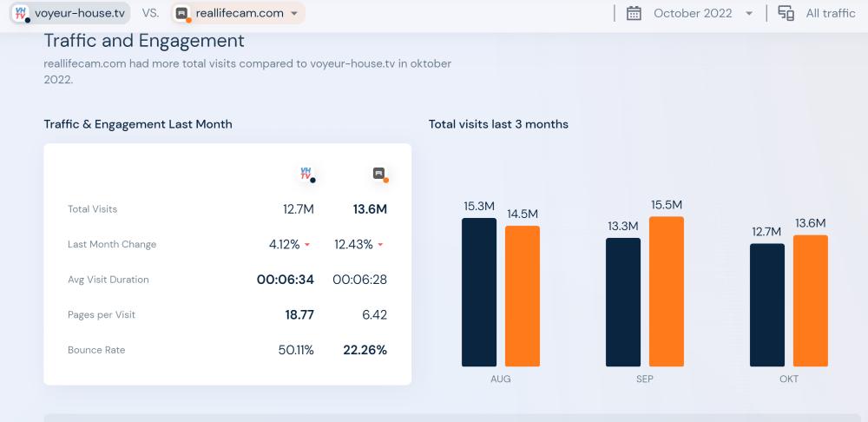868x422 pixels.
Task: Click the orange OKT bar showing 13.6M
Action: click(x=810, y=300)
